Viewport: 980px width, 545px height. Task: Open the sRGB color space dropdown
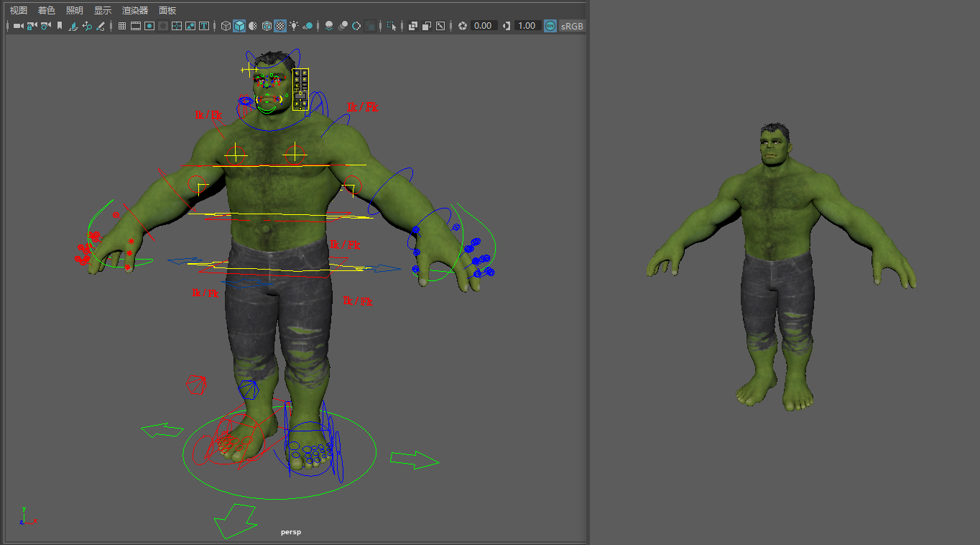tap(573, 26)
